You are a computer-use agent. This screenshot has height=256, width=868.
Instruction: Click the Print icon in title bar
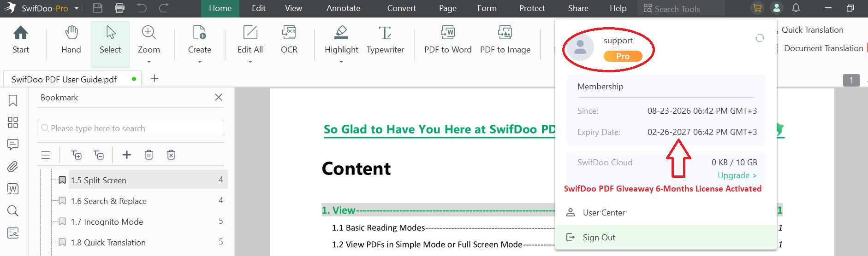119,8
